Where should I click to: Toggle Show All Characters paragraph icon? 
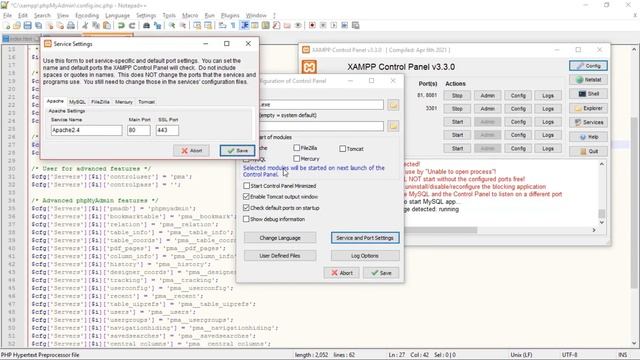tap(233, 25)
